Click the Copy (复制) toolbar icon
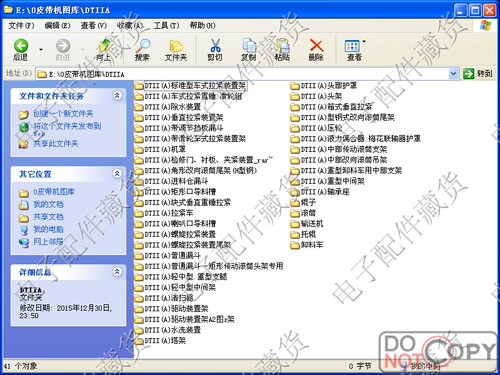Viewport: 500px width, 375px height. point(249,49)
